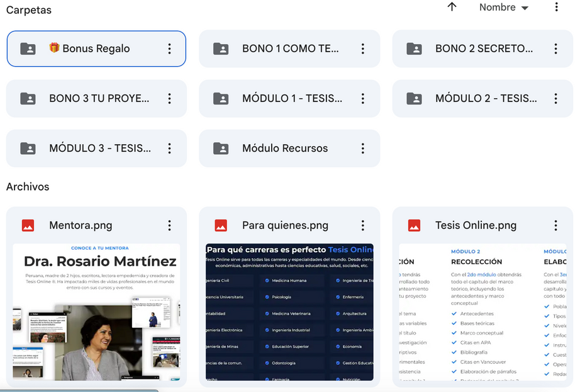
Task: Open more options for Módulo Recursos
Action: pyautogui.click(x=363, y=148)
